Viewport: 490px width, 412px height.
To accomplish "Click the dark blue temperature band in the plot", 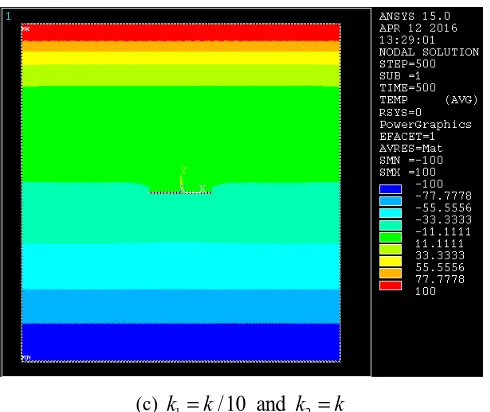I will pos(181,342).
